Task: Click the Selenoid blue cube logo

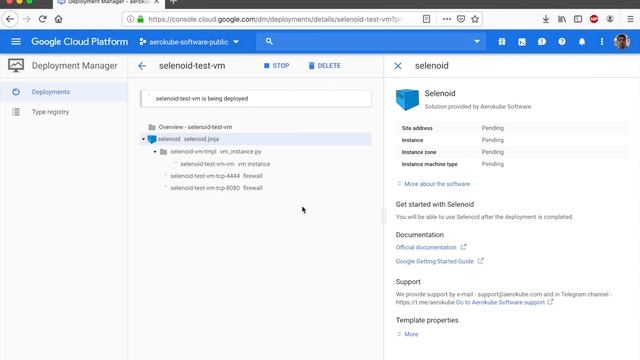Action: pos(407,100)
